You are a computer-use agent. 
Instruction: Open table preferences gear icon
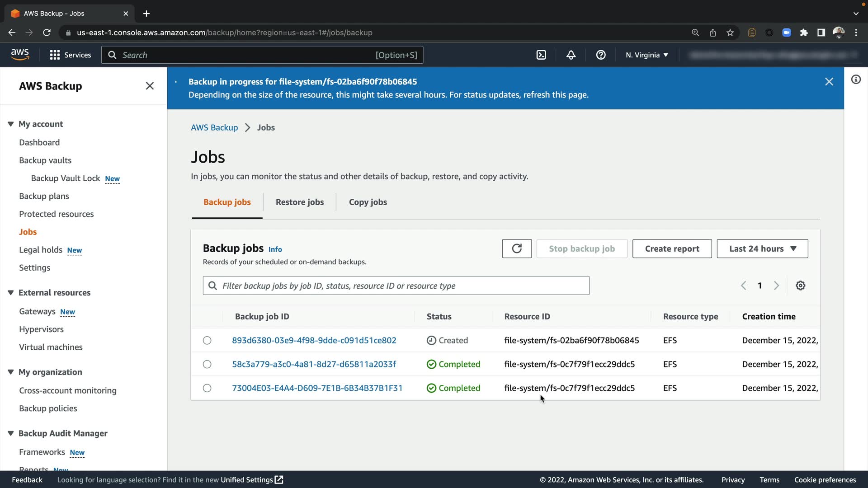coord(800,286)
